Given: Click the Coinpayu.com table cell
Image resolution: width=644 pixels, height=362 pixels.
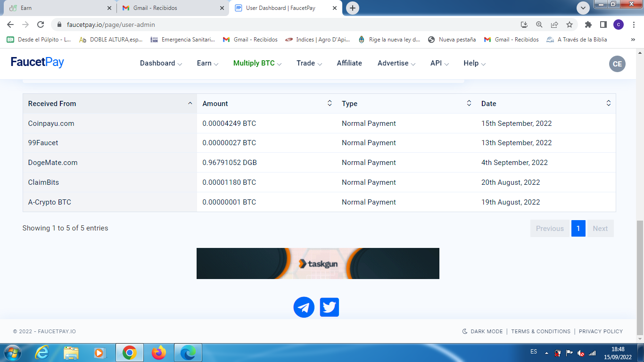Looking at the screenshot, I should [x=110, y=123].
